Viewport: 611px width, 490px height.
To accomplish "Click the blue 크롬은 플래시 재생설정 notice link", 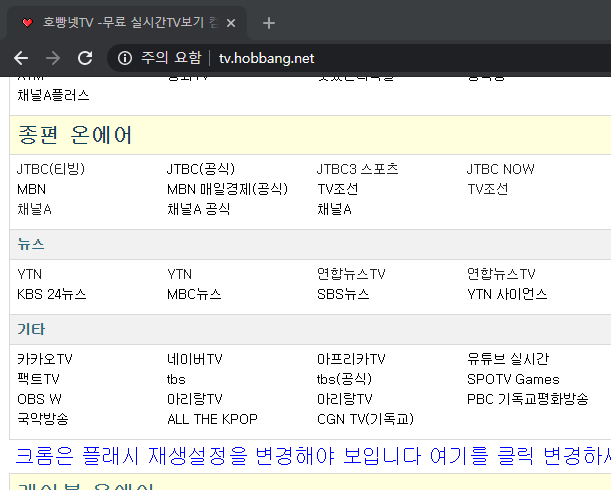I will (313, 456).
